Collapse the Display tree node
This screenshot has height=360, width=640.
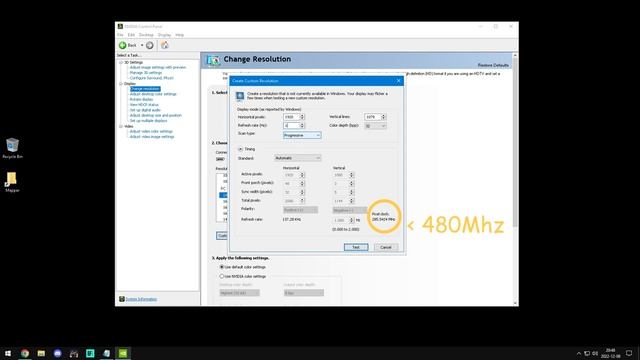(x=121, y=84)
